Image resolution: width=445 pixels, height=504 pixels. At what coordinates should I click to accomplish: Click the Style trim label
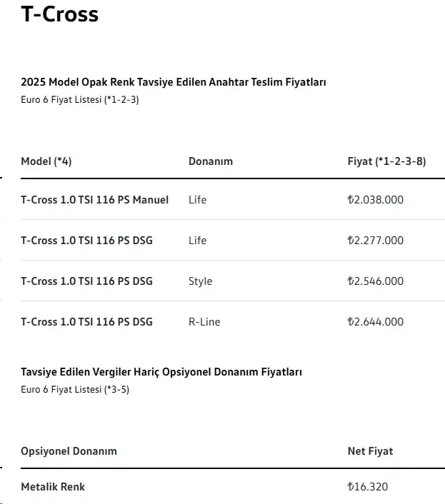pyautogui.click(x=200, y=281)
